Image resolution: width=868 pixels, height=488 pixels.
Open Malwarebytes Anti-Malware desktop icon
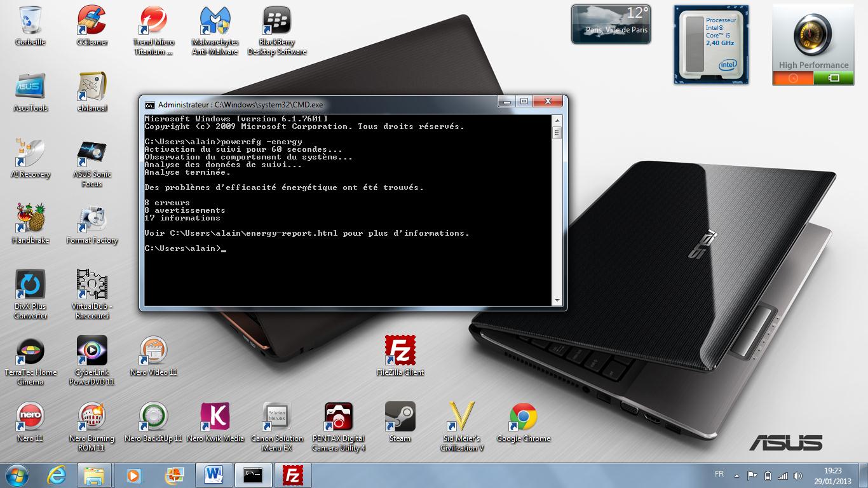pyautogui.click(x=215, y=30)
